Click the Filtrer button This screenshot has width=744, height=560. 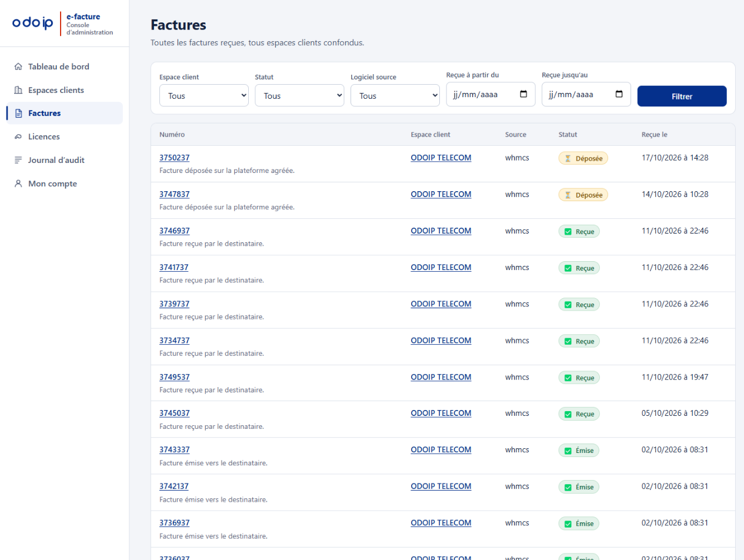pos(682,96)
